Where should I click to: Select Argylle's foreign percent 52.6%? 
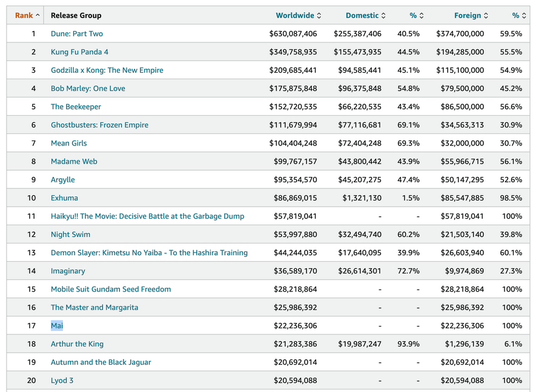coord(511,179)
